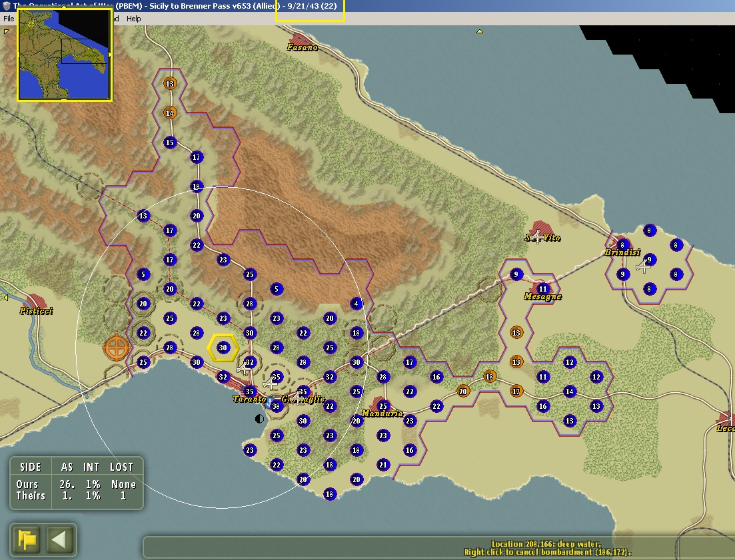The height and width of the screenshot is (560, 735).
Task: Click the left-pointing arrow button at the bottom
Action: 59,540
